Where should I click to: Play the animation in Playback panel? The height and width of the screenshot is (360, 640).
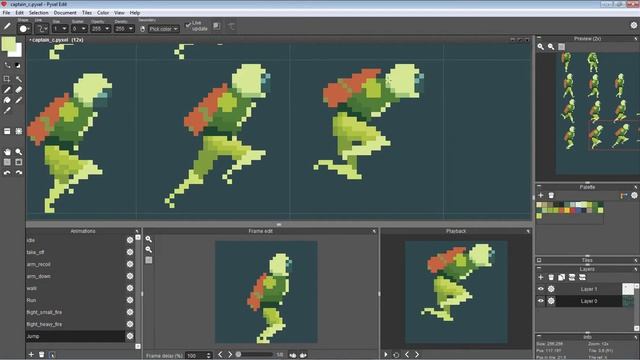coord(386,355)
